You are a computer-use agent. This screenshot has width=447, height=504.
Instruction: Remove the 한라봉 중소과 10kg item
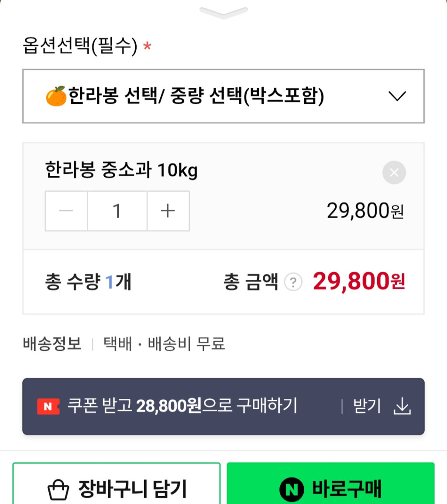(x=394, y=173)
